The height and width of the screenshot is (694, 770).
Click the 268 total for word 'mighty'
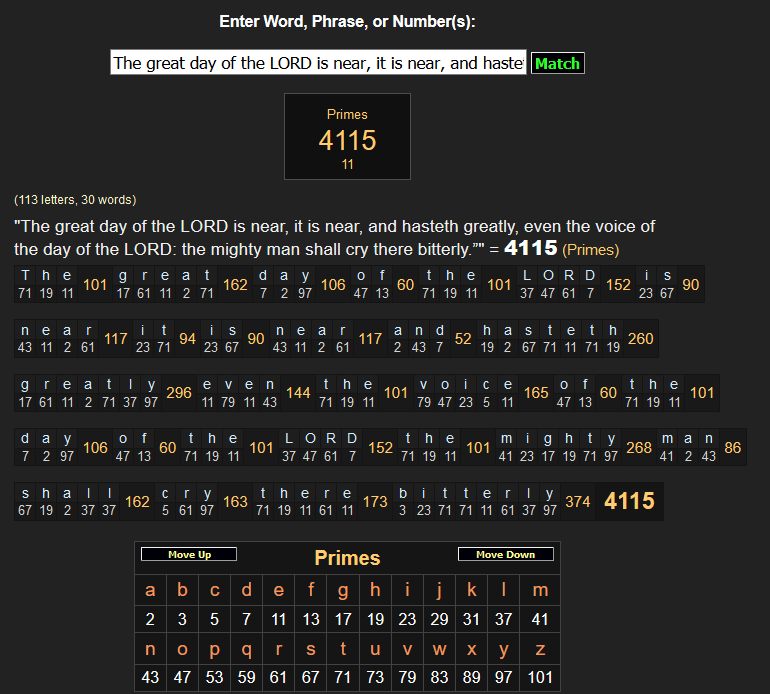pos(639,448)
